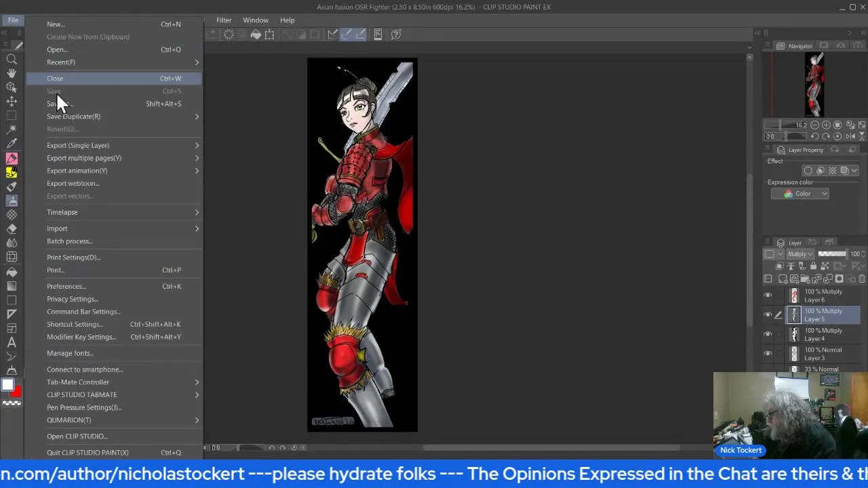Click the layer opacity slider

pyautogui.click(x=833, y=254)
